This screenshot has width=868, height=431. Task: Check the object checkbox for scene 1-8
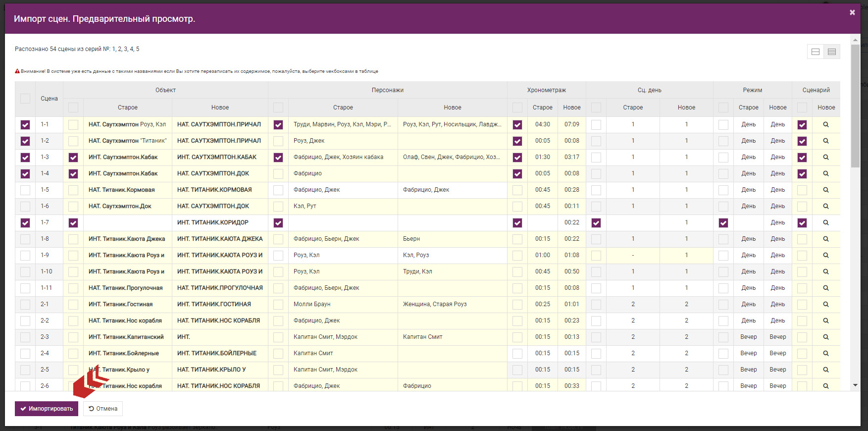coord(73,239)
